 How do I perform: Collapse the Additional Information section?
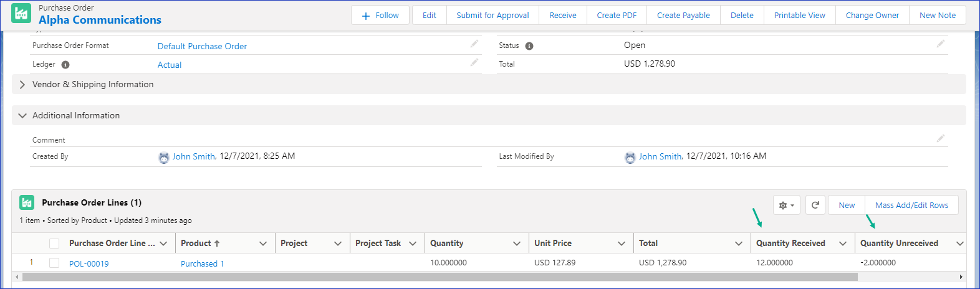22,116
